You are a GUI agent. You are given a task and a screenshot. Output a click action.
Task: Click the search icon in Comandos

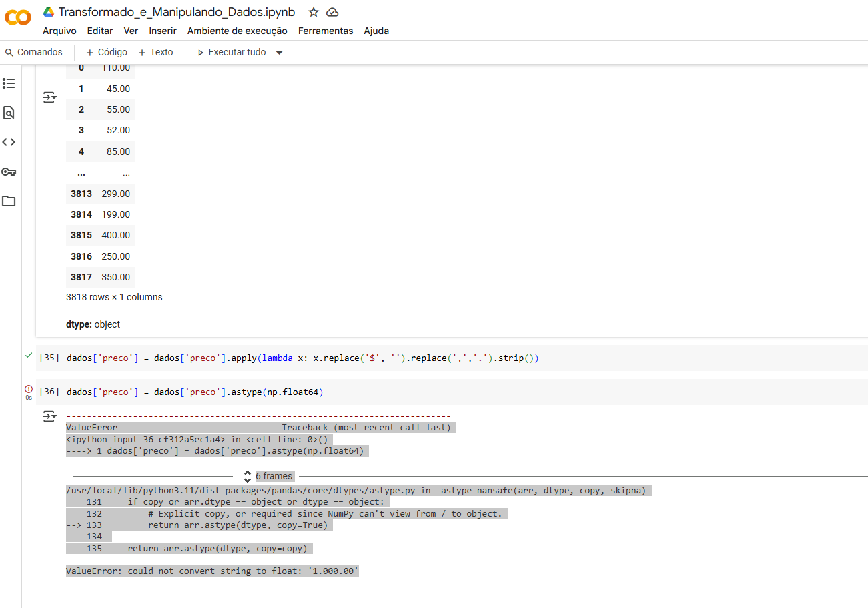tap(9, 53)
